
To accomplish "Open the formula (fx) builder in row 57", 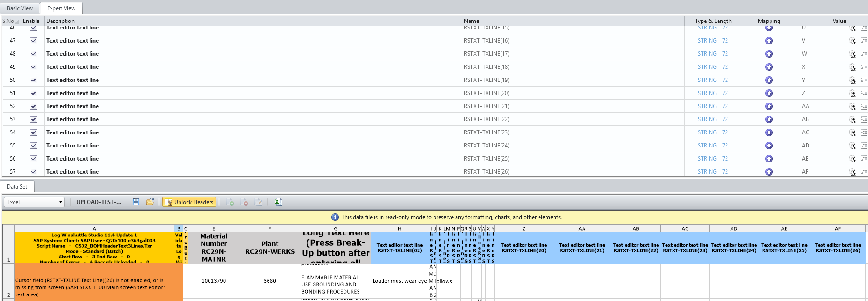I will point(853,172).
